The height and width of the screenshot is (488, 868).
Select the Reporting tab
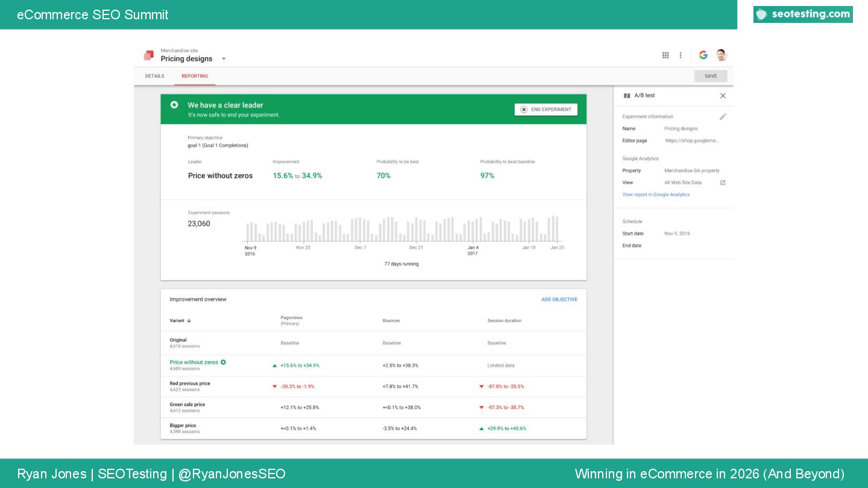pyautogui.click(x=195, y=77)
